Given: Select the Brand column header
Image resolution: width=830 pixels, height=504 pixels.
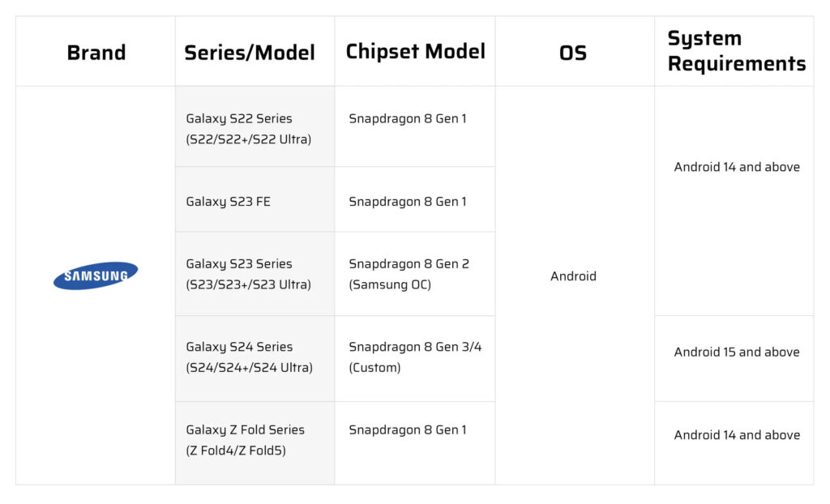Looking at the screenshot, I should (96, 53).
